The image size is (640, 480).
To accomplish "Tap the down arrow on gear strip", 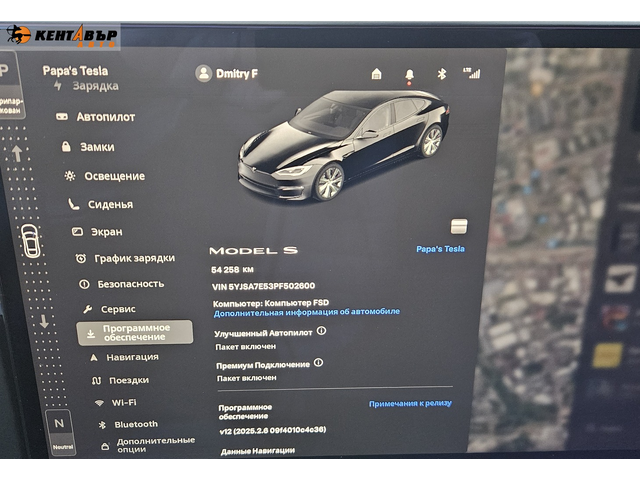I will [44, 321].
